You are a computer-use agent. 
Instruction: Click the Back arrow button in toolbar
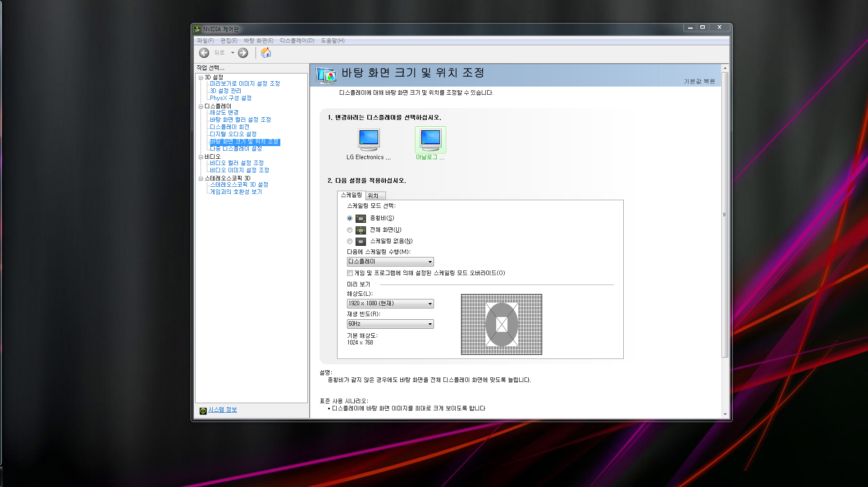click(x=204, y=53)
